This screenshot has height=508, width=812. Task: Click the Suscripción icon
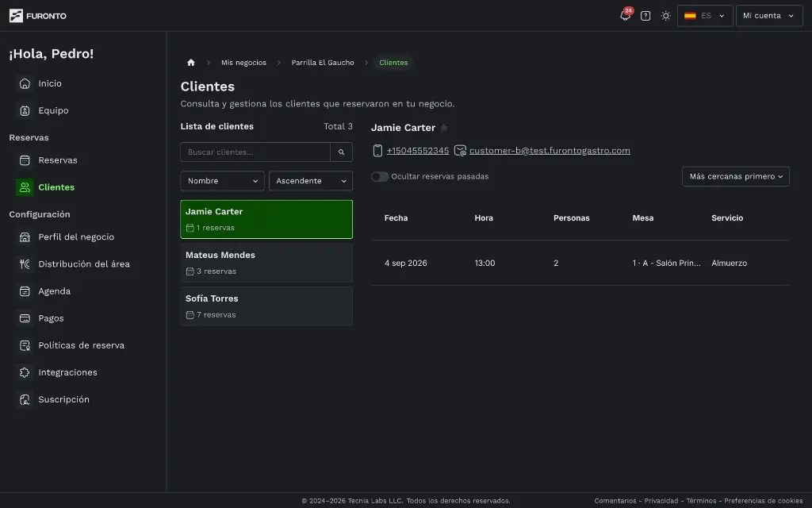(x=25, y=399)
